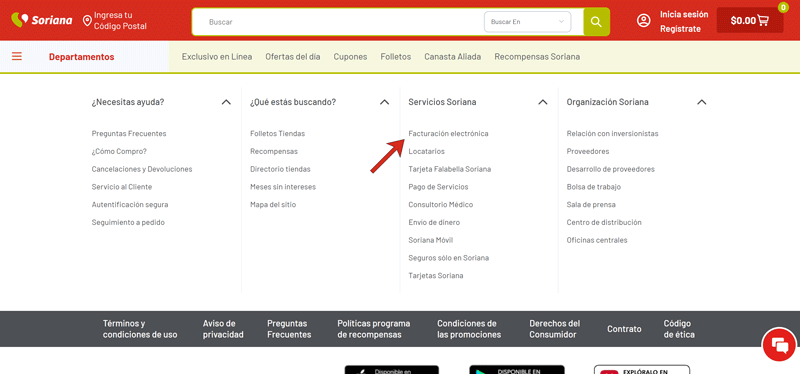Click Regístrate link
The image size is (800, 374).
tap(681, 29)
